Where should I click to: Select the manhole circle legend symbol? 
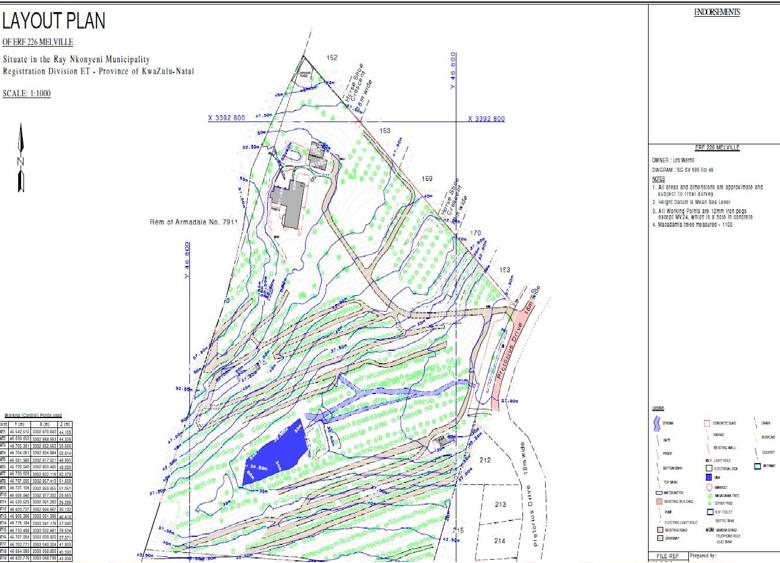pos(709,487)
